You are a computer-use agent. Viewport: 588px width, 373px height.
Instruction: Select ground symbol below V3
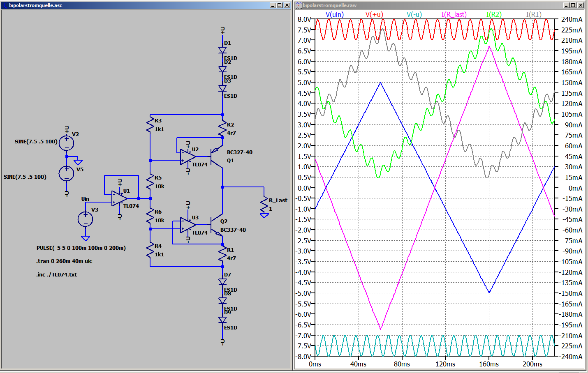click(86, 238)
